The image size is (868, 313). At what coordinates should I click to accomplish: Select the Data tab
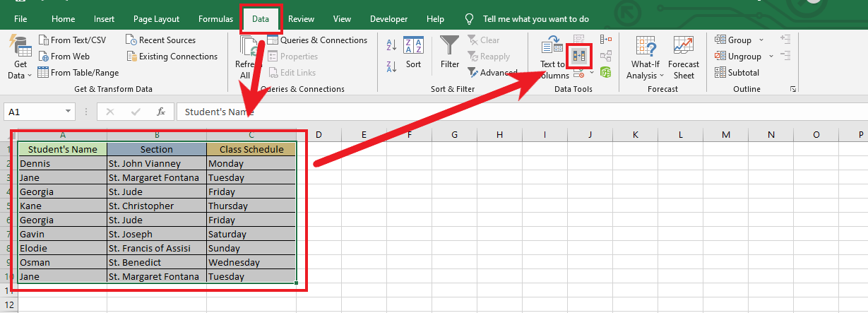(261, 19)
